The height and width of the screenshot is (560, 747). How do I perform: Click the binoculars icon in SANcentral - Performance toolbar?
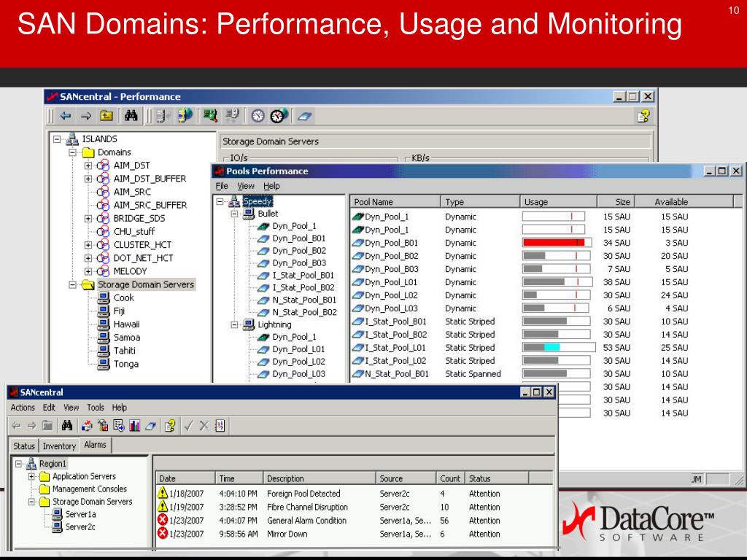pos(131,115)
